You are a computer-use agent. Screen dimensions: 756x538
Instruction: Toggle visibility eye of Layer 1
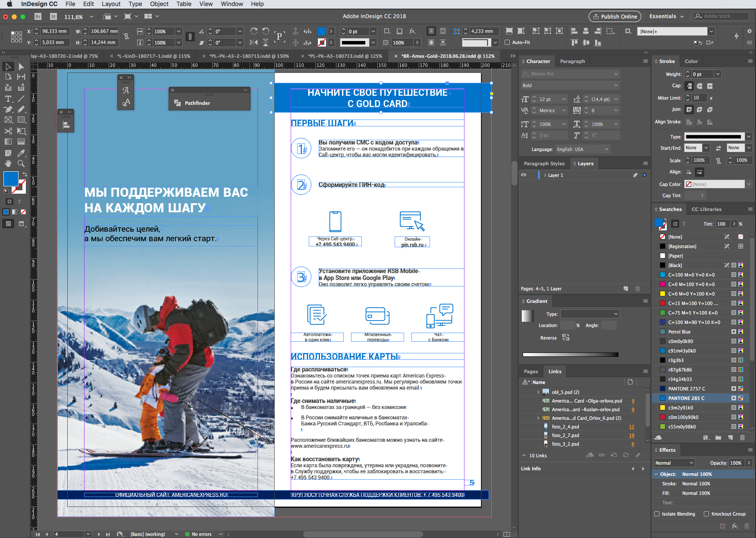(x=524, y=175)
